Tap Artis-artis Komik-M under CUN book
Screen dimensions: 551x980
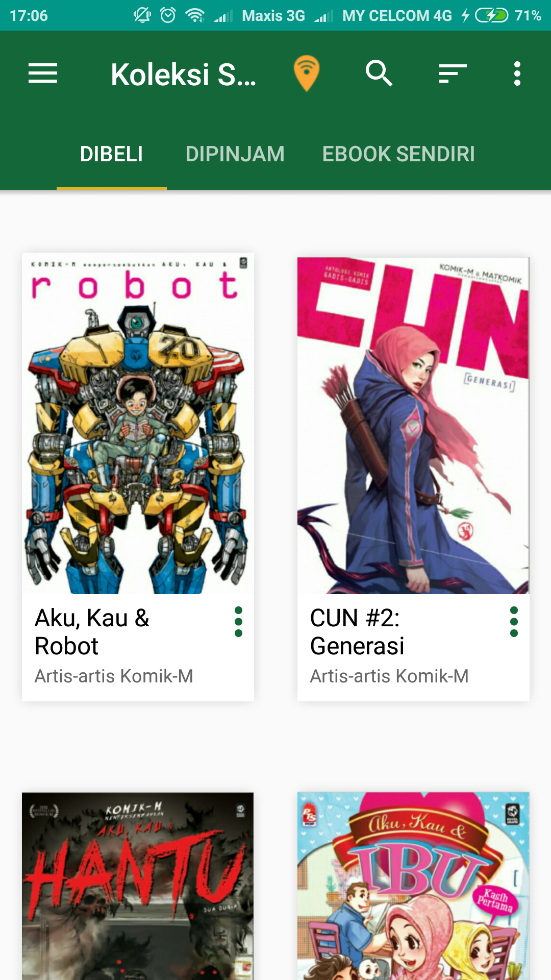(x=389, y=676)
